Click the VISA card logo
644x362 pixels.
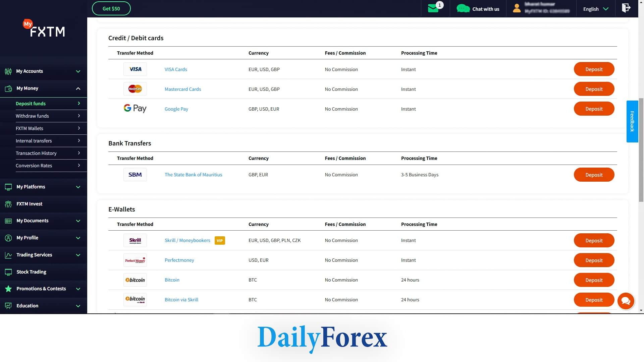click(x=135, y=69)
